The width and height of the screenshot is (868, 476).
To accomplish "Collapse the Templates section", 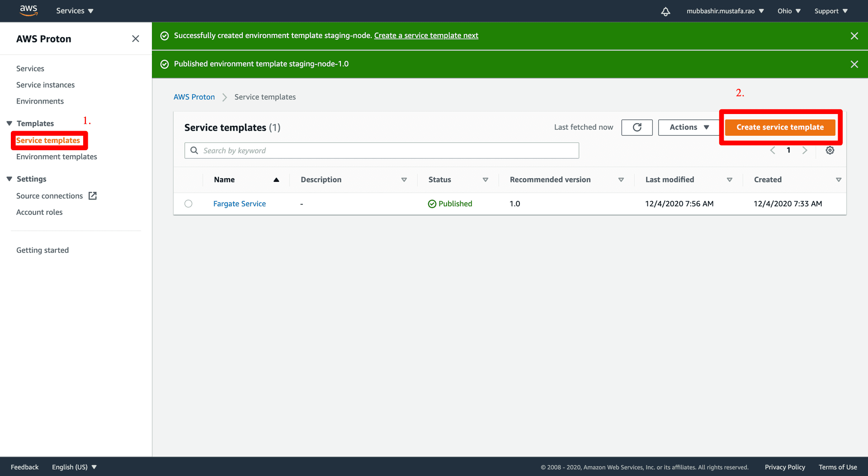I will [x=9, y=124].
